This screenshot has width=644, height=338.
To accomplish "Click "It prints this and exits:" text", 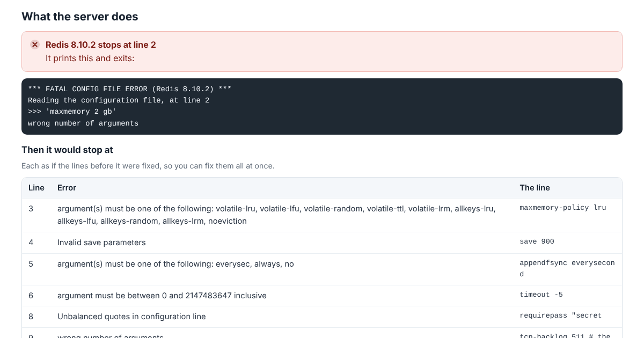I will point(90,58).
